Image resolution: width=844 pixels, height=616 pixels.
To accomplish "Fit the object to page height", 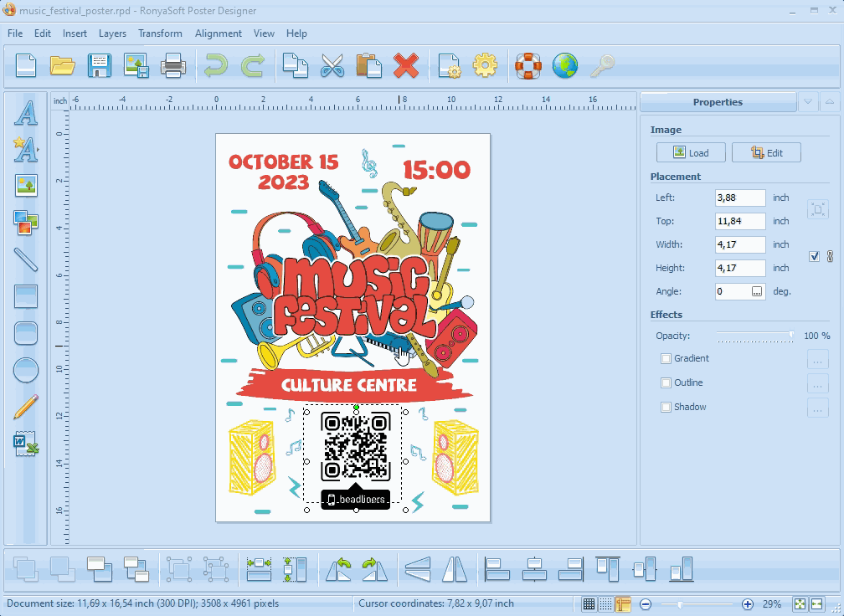I will [x=295, y=569].
